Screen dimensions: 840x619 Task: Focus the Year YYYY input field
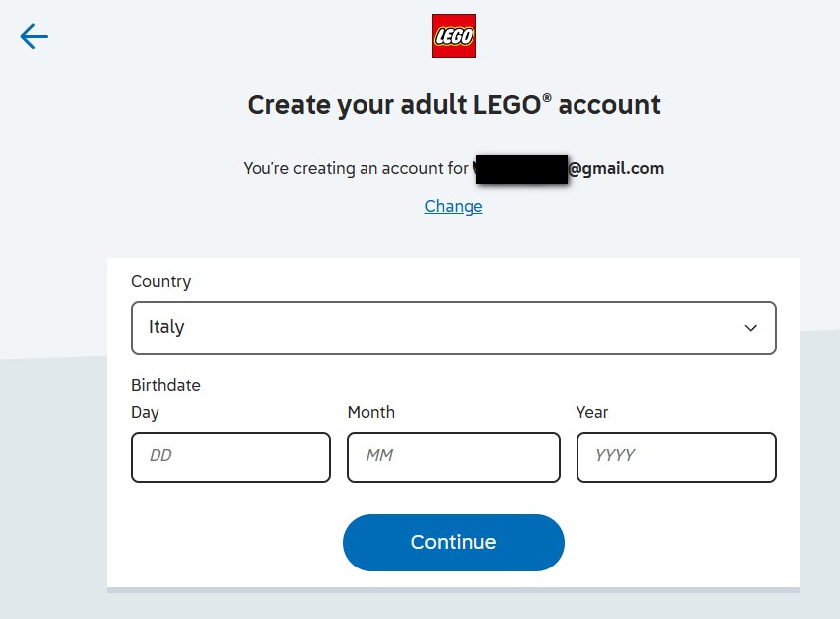click(676, 457)
